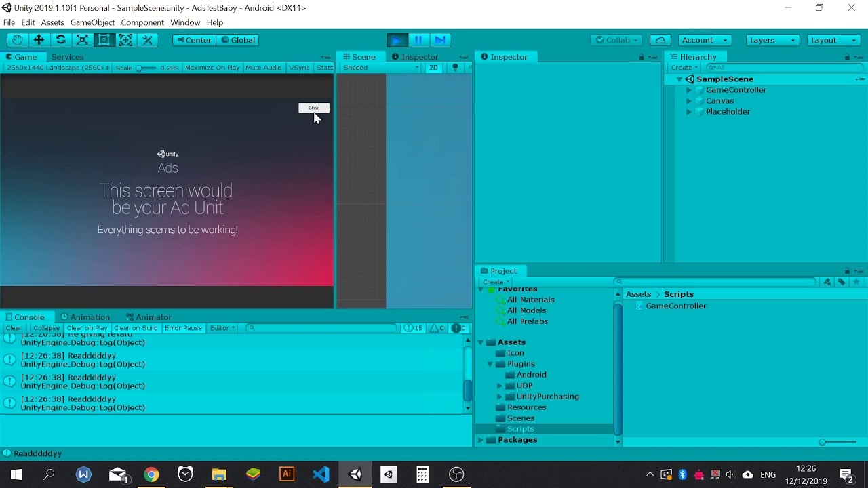Click the Close button on the test ad
868x488 pixels.
coord(314,108)
